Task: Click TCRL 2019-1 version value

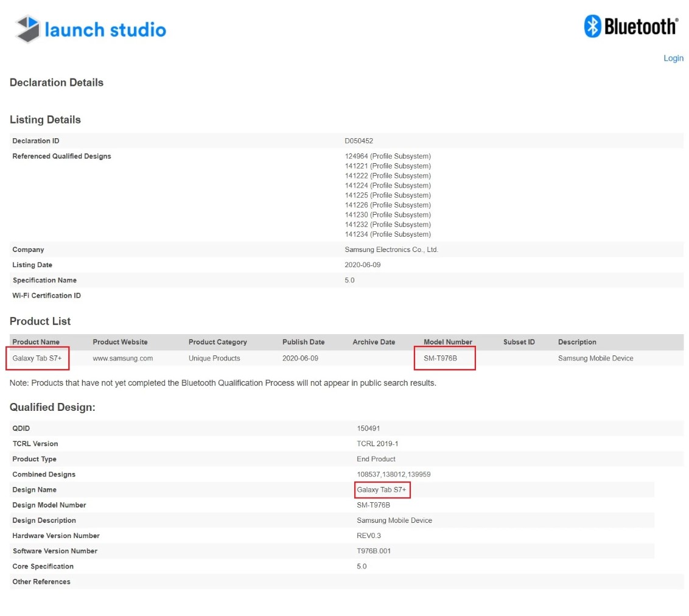Action: (377, 444)
